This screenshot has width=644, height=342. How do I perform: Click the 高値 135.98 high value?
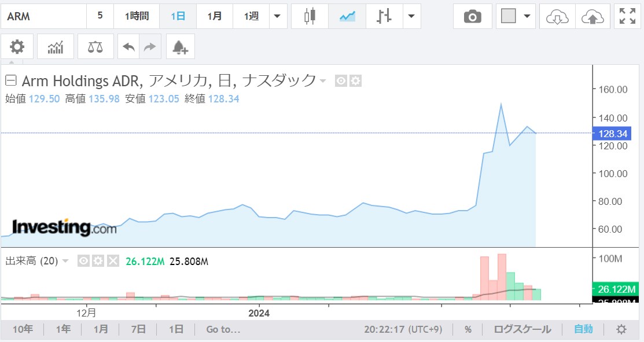coord(93,99)
